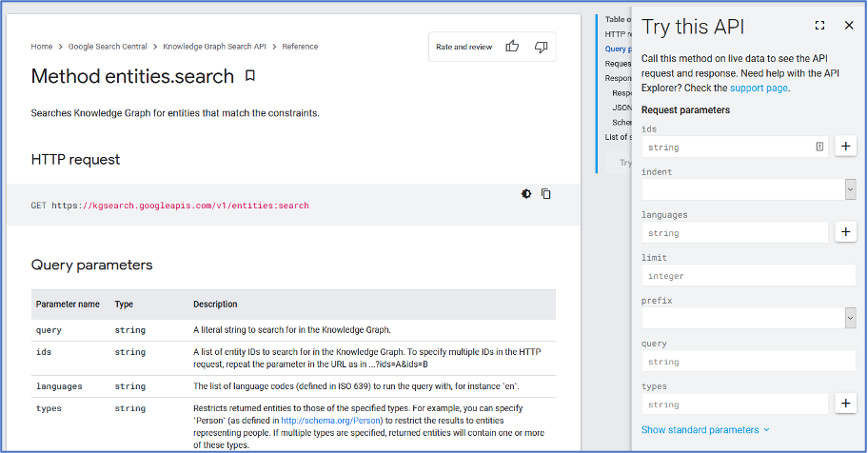Follow the schema.org/Person link
This screenshot has width=868, height=453.
pos(331,421)
